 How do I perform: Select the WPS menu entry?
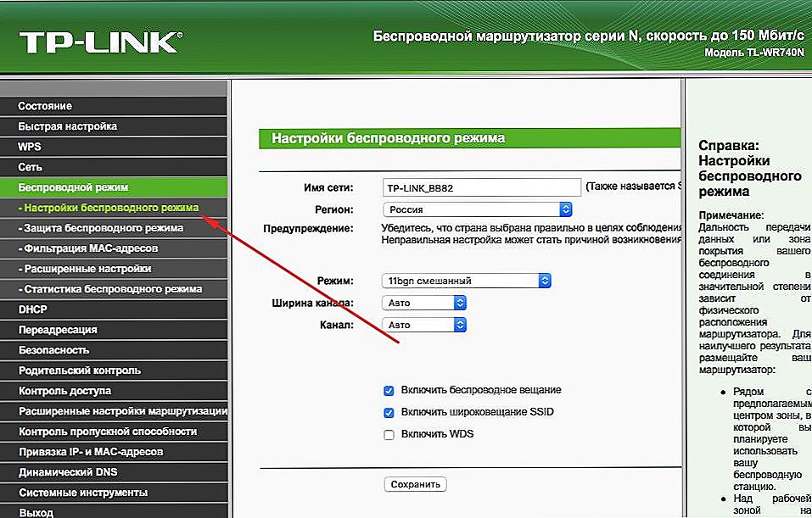[114, 147]
